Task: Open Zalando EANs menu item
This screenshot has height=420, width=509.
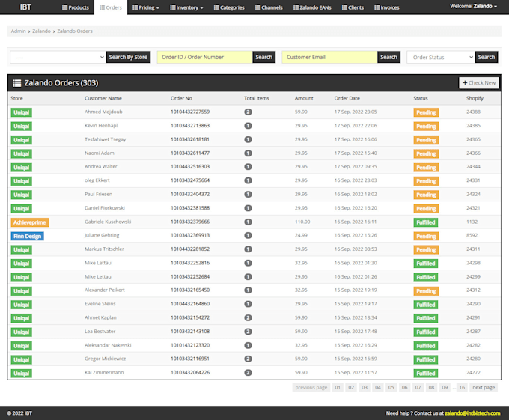Action: pos(312,7)
